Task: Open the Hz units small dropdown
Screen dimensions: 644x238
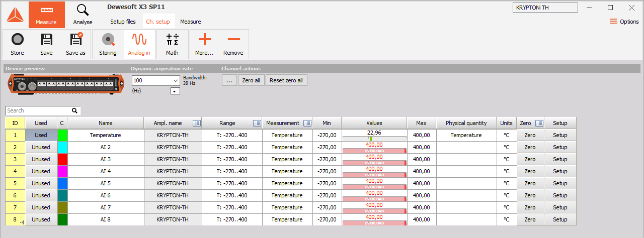Action: 176,91
